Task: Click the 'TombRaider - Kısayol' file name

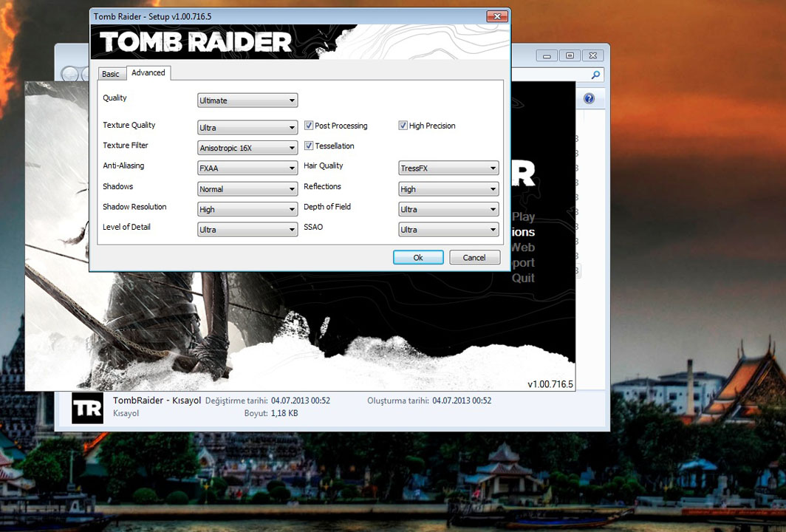Action: pyautogui.click(x=157, y=400)
